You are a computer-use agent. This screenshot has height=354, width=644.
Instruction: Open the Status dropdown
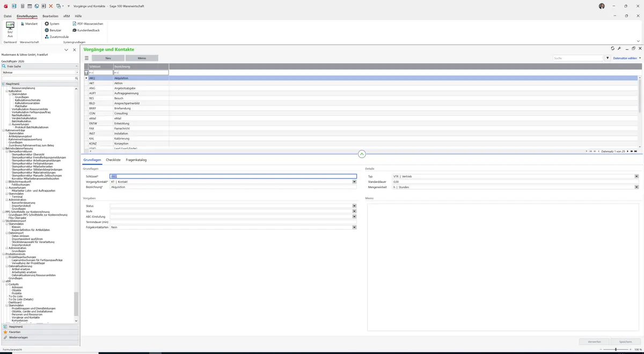[x=354, y=206]
